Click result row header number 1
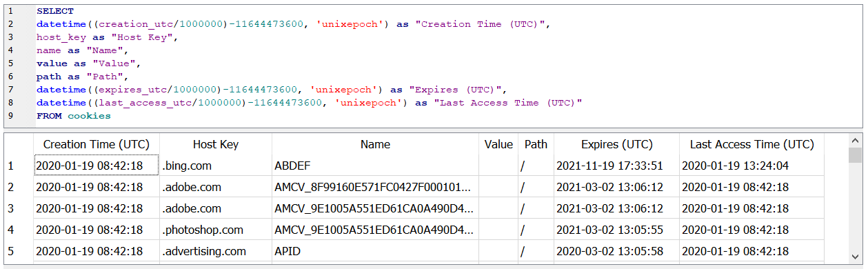868x269 pixels. click(x=19, y=166)
